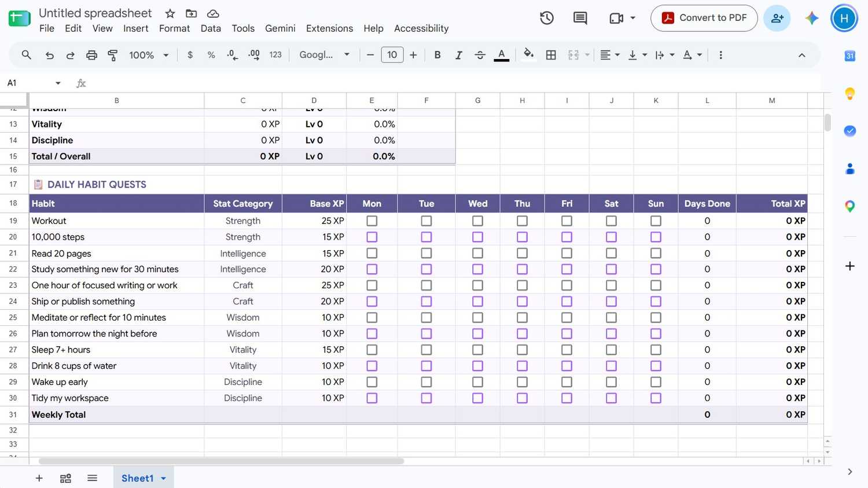Tick Study something new Thursday checkbox
868x488 pixels.
click(522, 269)
